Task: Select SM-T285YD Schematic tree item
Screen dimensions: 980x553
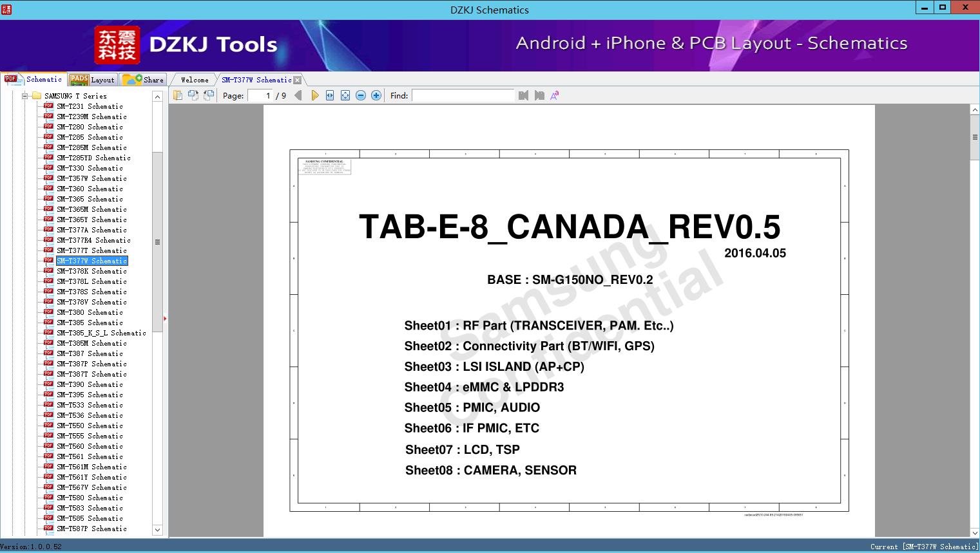Action: click(x=93, y=158)
